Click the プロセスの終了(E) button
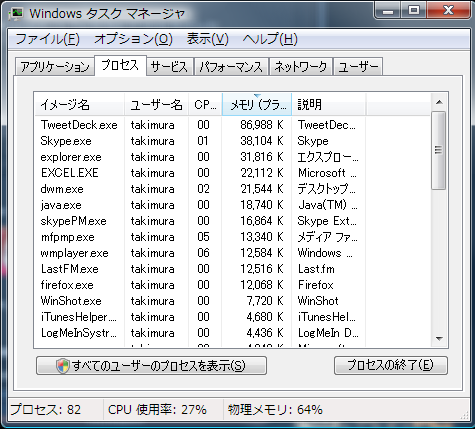The image size is (475, 429). tap(391, 366)
